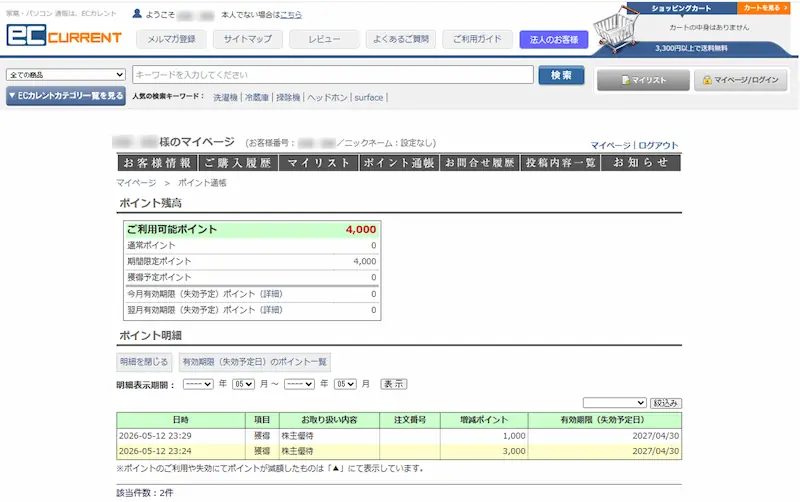Open よくあるご質問 page
This screenshot has height=502, width=800.
pos(401,39)
